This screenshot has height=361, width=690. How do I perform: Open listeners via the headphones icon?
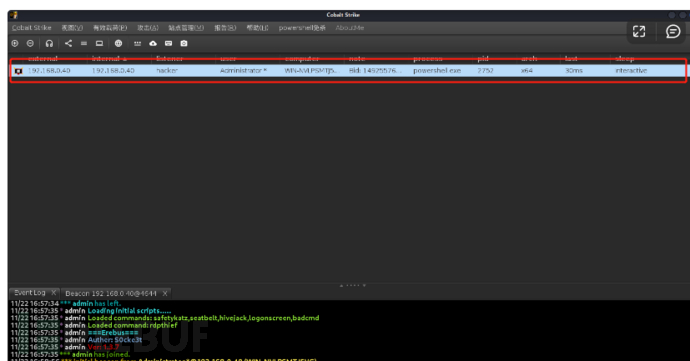(x=49, y=43)
